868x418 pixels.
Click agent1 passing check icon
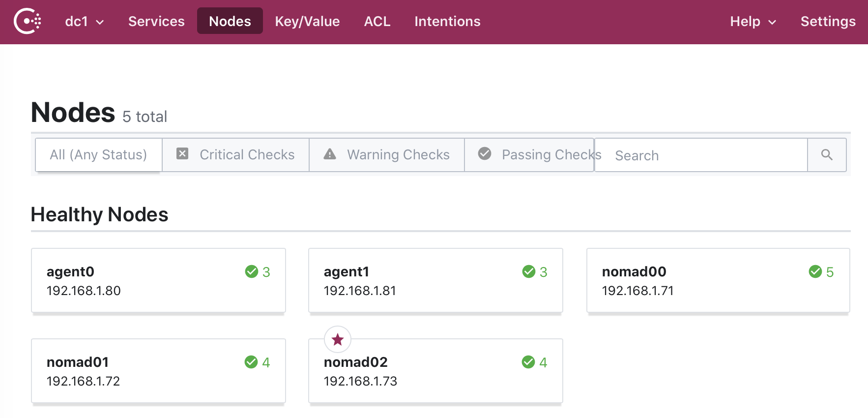[529, 271]
